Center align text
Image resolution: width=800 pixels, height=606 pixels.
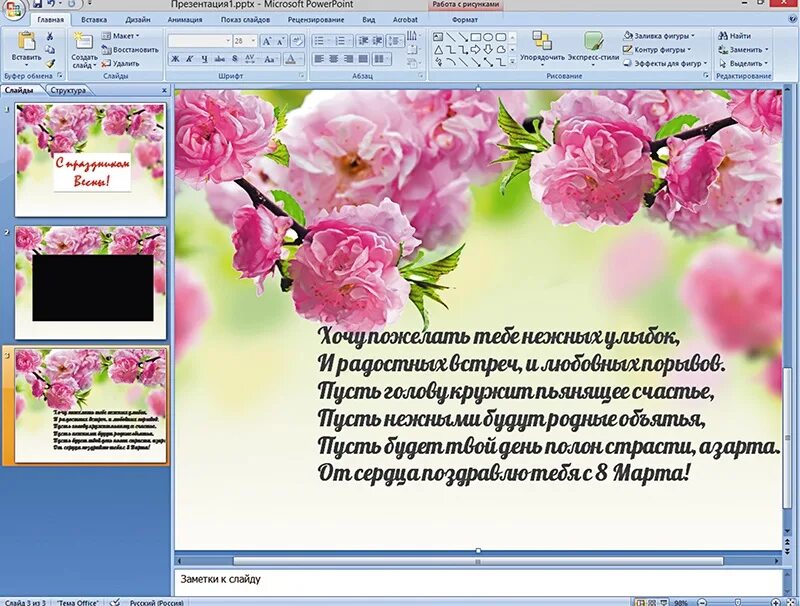(x=334, y=59)
